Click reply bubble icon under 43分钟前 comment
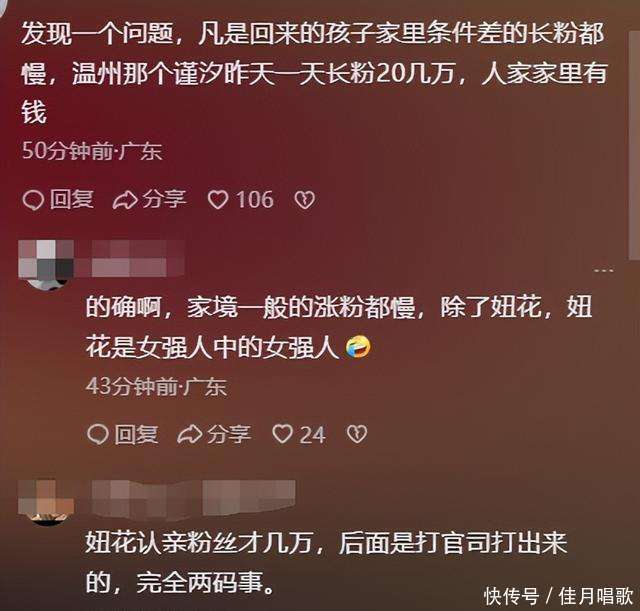Viewport: 640px width, 611px height. click(98, 434)
